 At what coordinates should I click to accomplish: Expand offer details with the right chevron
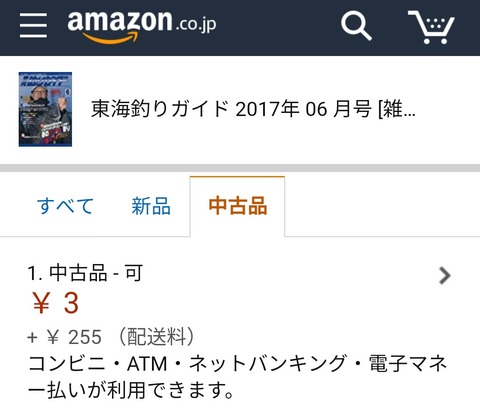pos(445,275)
